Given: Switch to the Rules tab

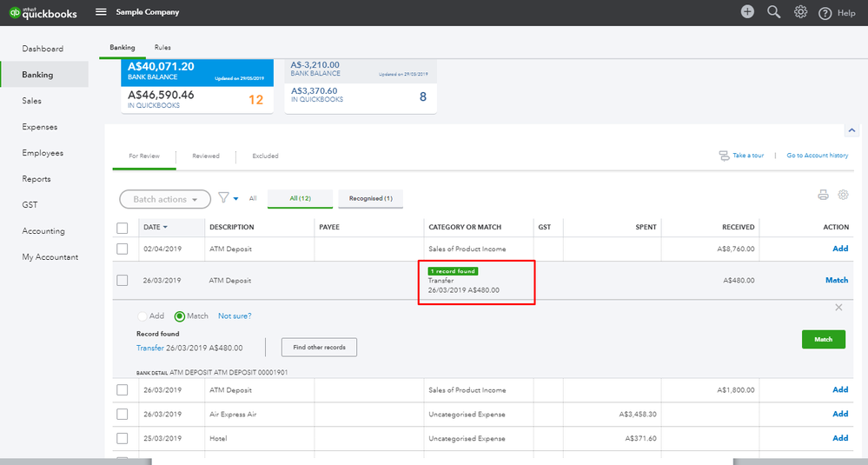Looking at the screenshot, I should pos(162,47).
